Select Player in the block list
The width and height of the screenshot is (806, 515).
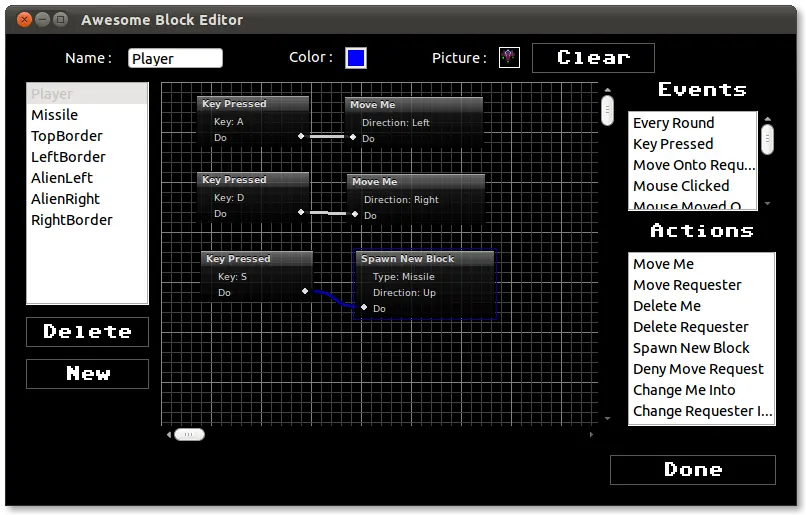(x=87, y=94)
